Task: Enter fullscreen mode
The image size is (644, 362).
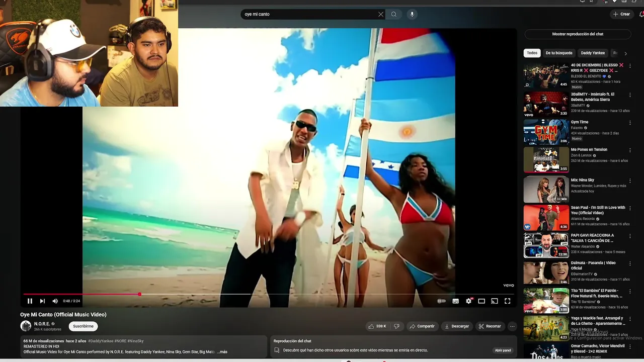Action: tap(507, 301)
